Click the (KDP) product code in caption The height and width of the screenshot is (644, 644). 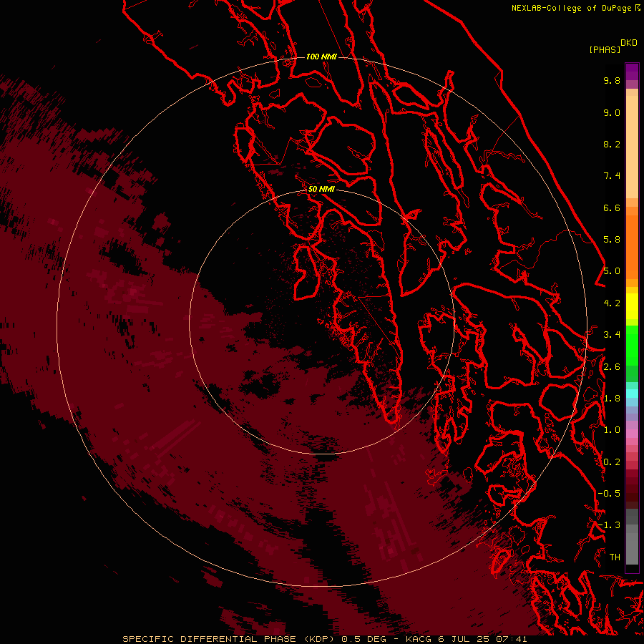[318, 639]
